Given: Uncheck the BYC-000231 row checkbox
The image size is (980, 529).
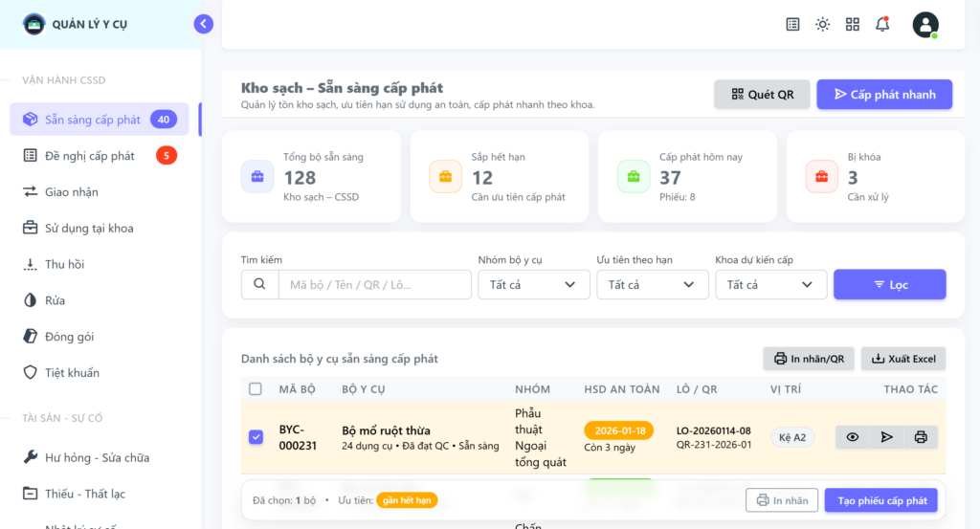Looking at the screenshot, I should pyautogui.click(x=256, y=437).
